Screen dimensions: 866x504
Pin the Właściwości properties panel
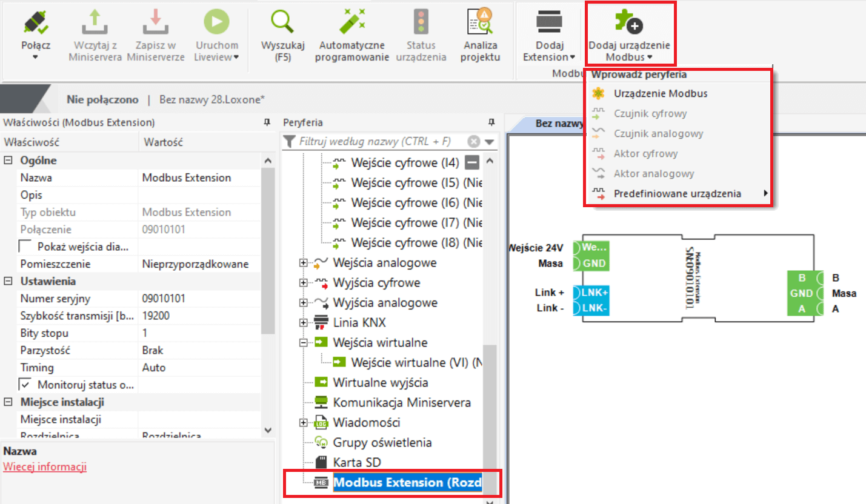pos(267,122)
